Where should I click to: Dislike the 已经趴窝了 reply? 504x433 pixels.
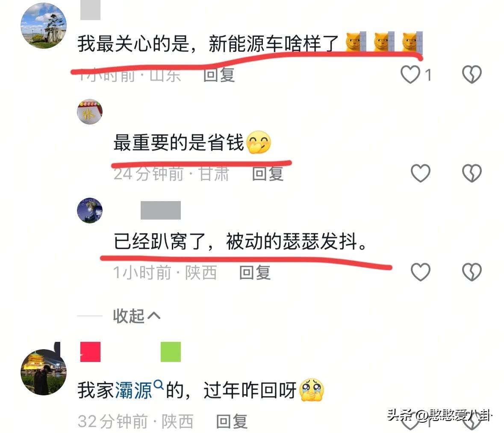[472, 272]
